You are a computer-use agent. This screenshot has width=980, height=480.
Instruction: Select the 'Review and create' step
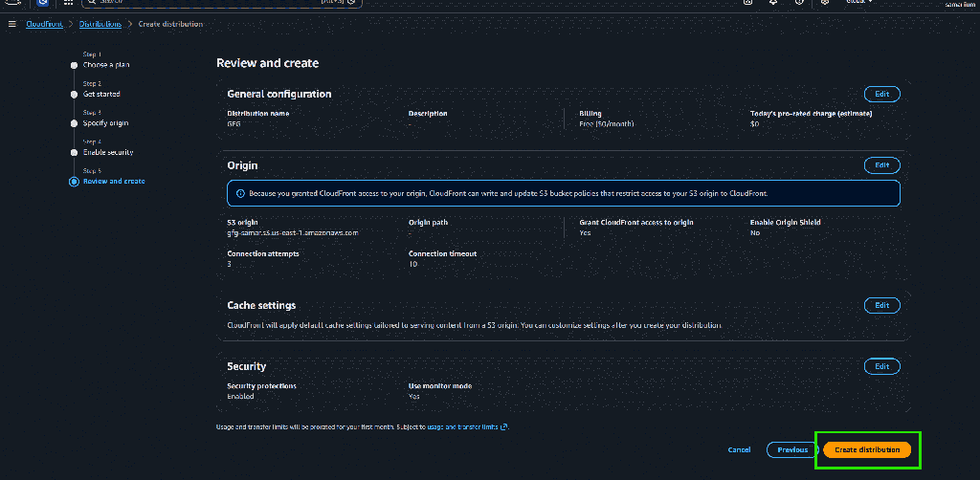[114, 182]
